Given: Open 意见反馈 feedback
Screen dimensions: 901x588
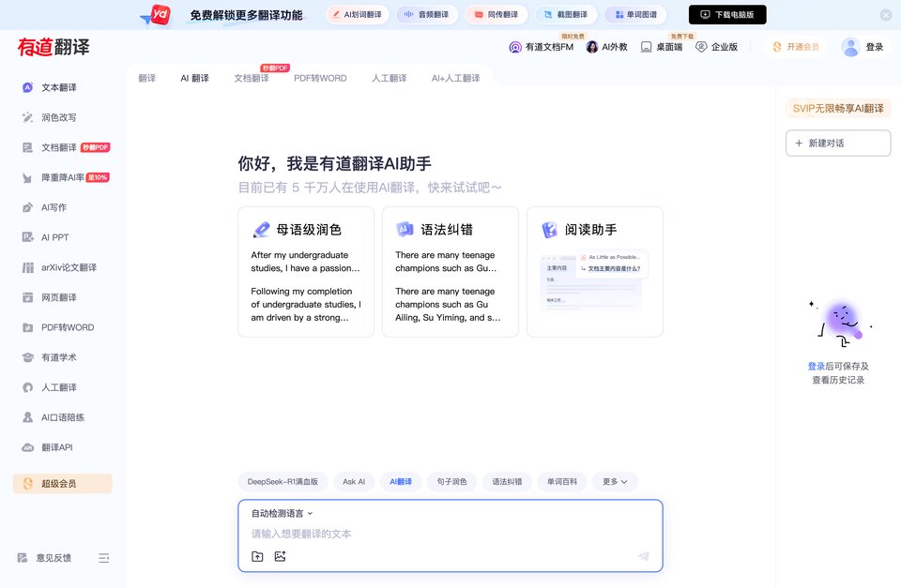Looking at the screenshot, I should 44,558.
